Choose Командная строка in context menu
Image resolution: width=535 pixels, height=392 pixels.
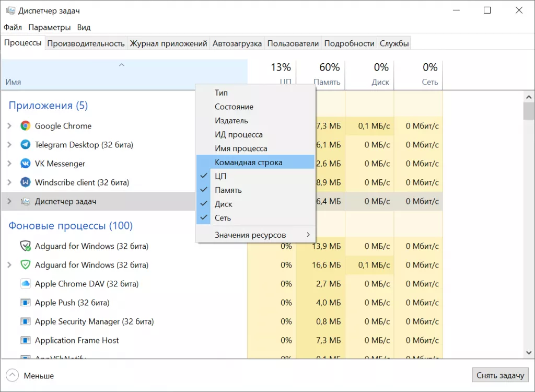pyautogui.click(x=248, y=163)
